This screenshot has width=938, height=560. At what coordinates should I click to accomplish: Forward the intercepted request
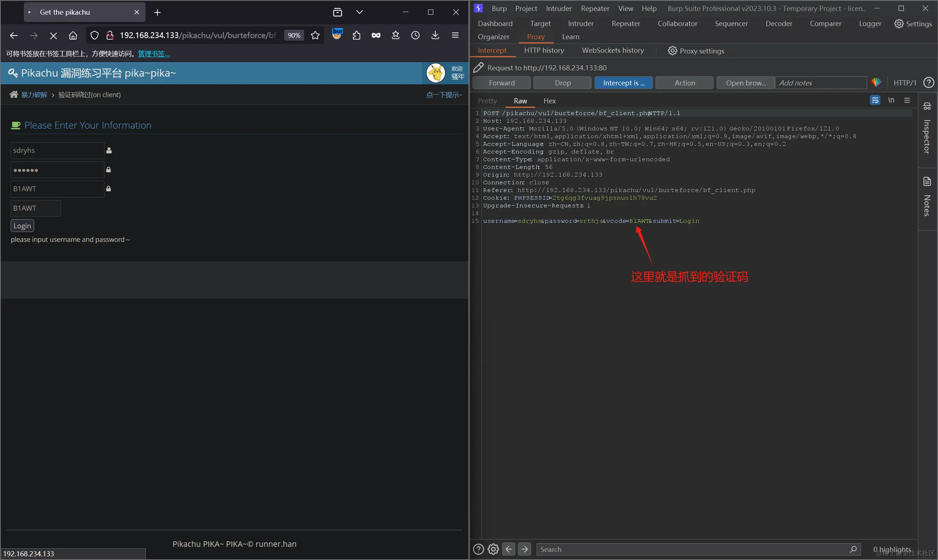click(x=501, y=82)
